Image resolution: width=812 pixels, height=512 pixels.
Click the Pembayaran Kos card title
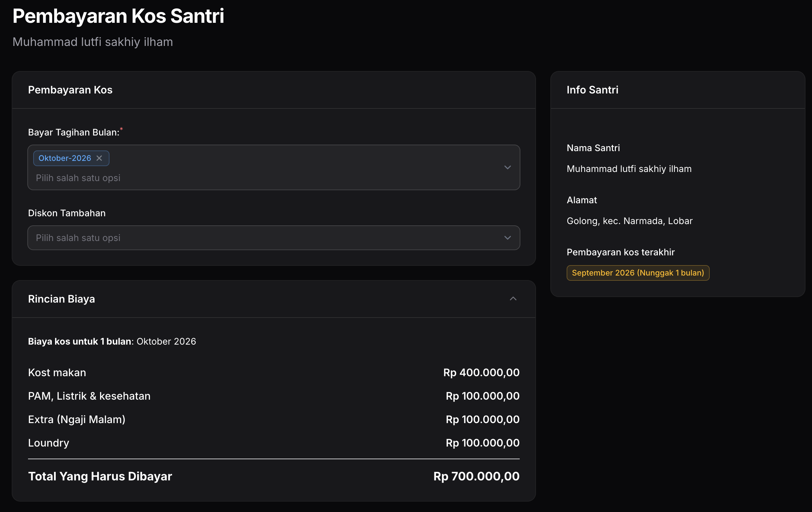point(70,90)
